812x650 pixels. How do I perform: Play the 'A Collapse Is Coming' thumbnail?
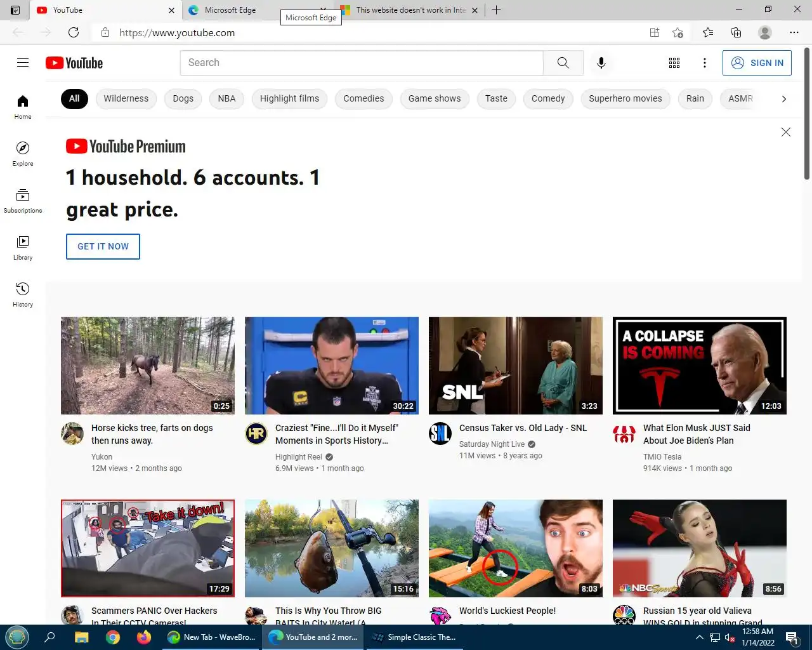click(x=700, y=366)
